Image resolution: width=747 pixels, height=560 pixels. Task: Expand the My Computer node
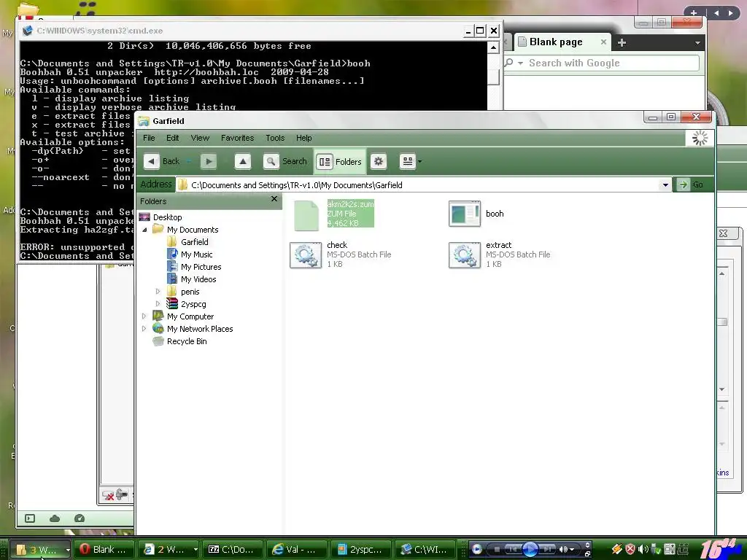pyautogui.click(x=144, y=316)
